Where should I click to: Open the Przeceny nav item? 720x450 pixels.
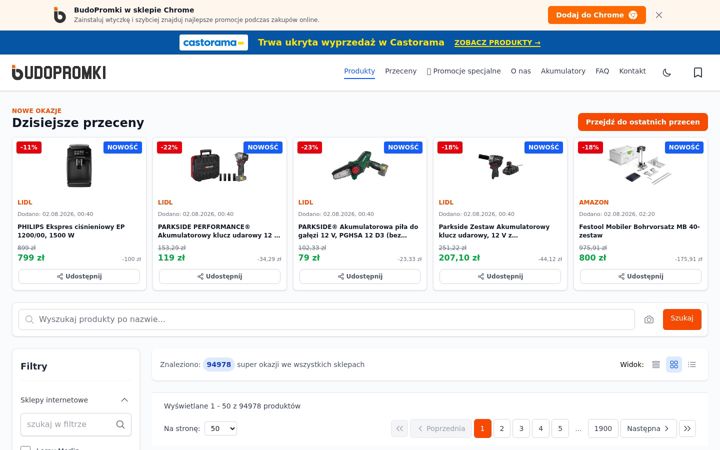click(x=400, y=71)
